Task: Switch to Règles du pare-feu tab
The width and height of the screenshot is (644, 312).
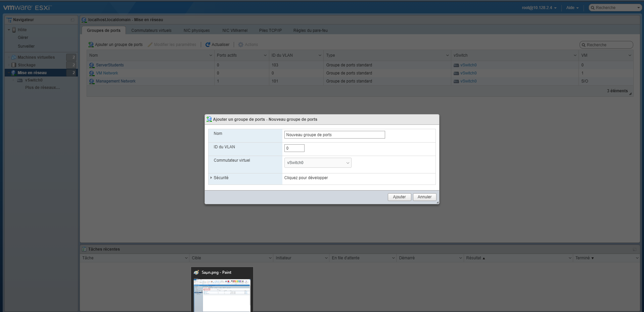Action: 311,31
